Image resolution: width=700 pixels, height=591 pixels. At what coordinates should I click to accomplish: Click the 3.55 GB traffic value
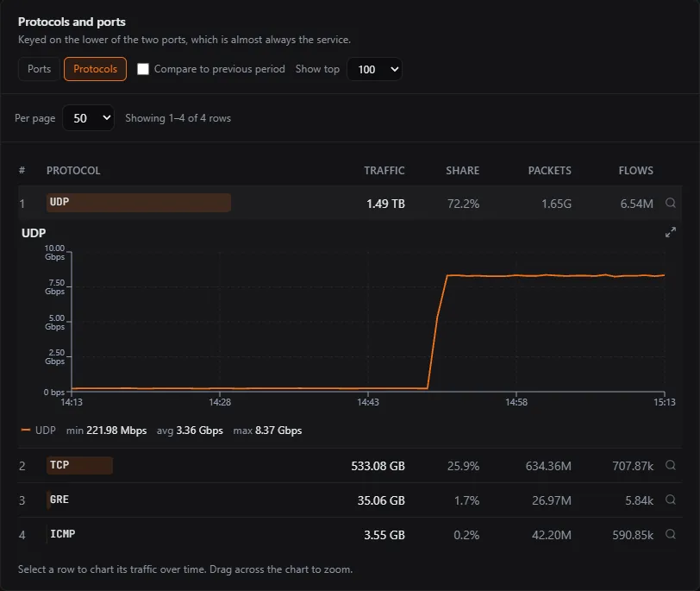click(384, 535)
